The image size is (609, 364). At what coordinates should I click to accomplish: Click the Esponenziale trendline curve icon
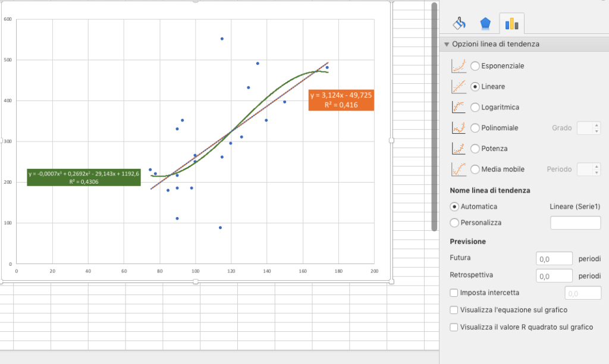tap(459, 66)
